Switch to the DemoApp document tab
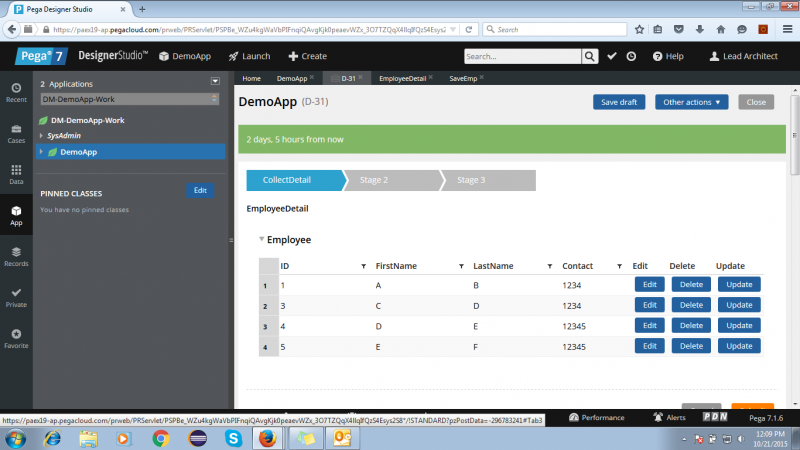800x450 pixels. (292, 79)
